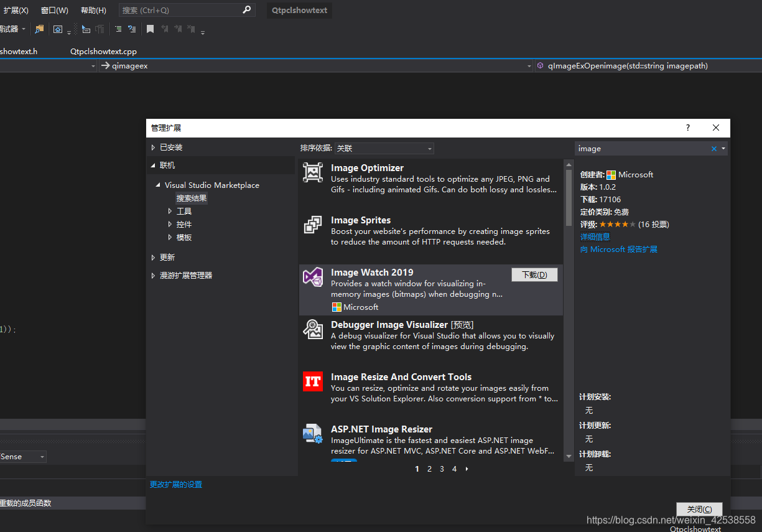Click the clear bookmarks toolbar icon
Screen dimensions: 762x532
click(x=192, y=29)
